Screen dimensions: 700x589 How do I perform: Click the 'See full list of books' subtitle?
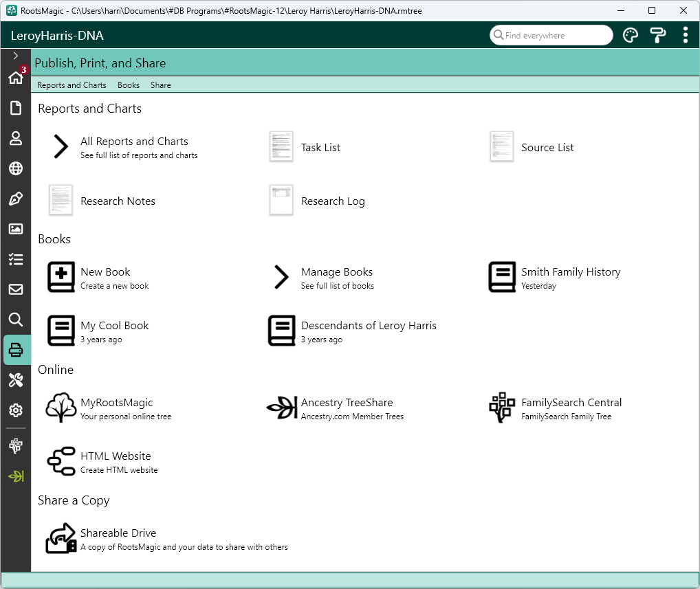coord(338,286)
